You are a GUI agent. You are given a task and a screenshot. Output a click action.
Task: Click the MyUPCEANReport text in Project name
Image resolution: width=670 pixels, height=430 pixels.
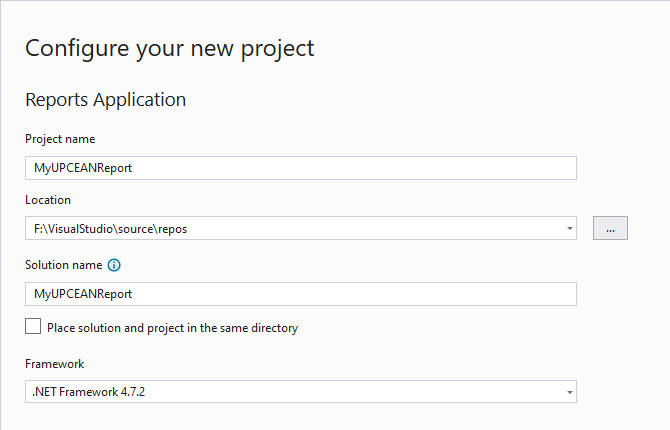pos(83,168)
